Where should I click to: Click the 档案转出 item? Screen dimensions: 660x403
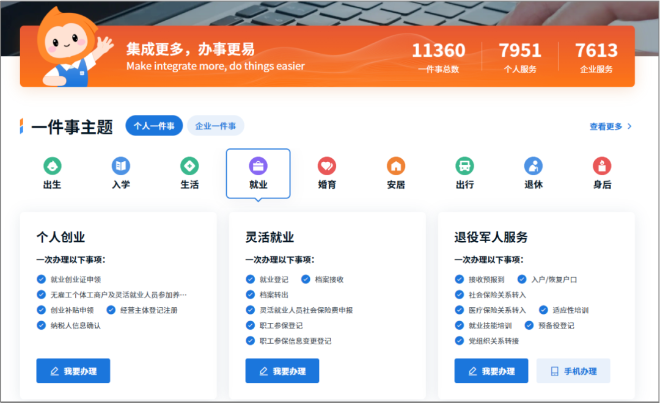coord(268,295)
